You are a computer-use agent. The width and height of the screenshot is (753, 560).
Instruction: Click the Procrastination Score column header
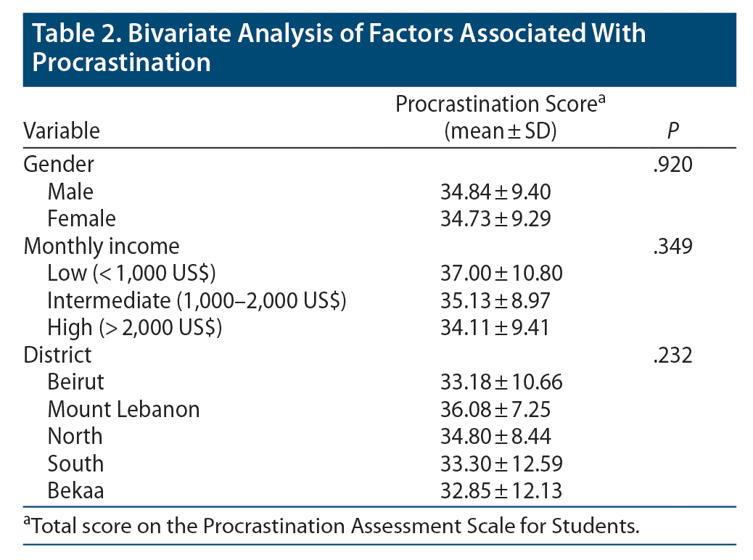pos(500,118)
